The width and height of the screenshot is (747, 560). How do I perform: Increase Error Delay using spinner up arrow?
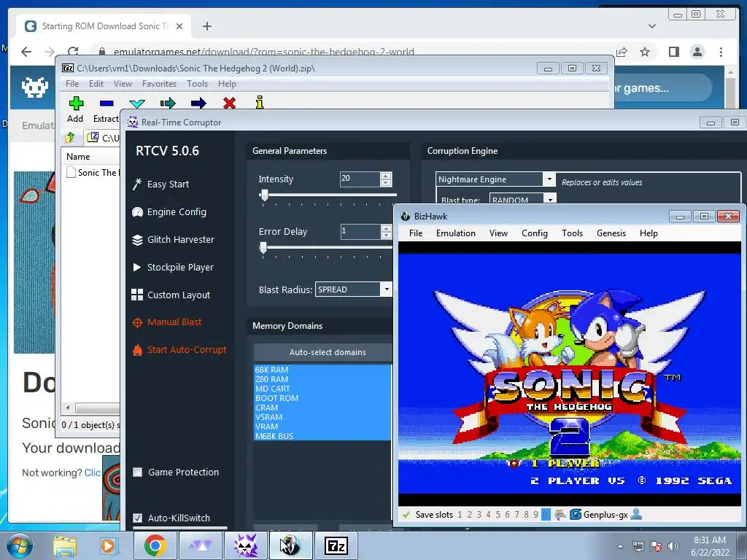click(386, 228)
